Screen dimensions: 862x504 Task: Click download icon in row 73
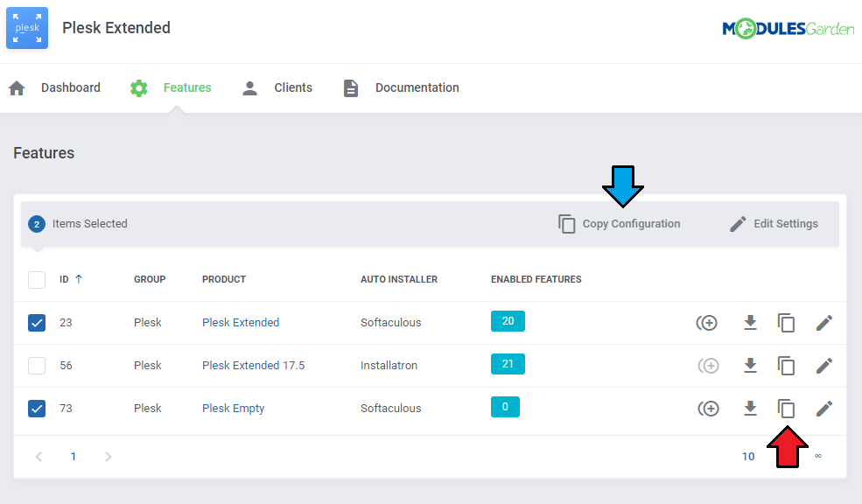pyautogui.click(x=750, y=409)
